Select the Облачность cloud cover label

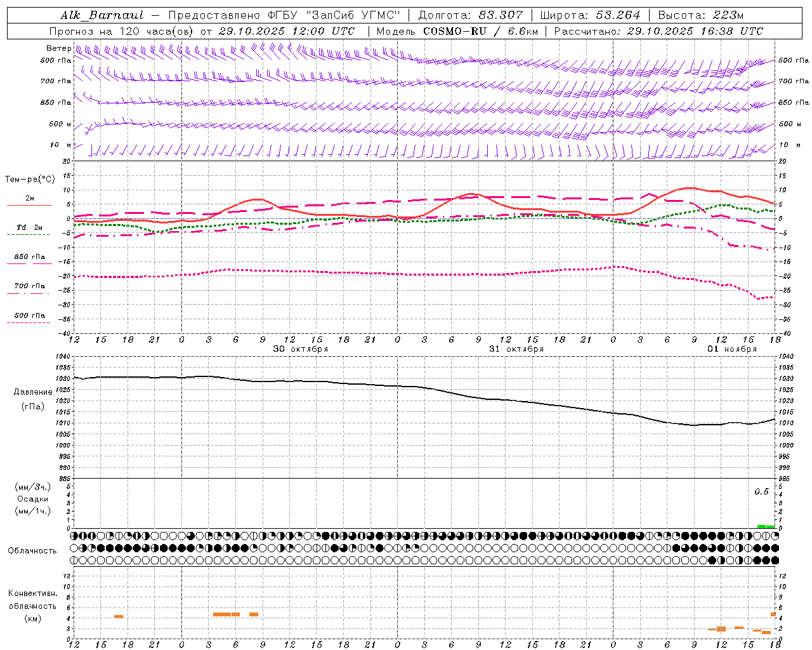pyautogui.click(x=32, y=551)
